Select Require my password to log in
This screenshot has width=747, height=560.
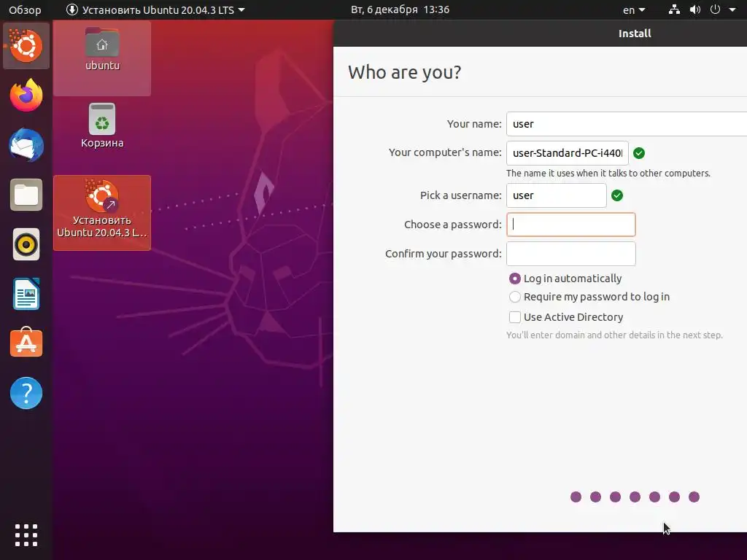[x=589, y=297]
